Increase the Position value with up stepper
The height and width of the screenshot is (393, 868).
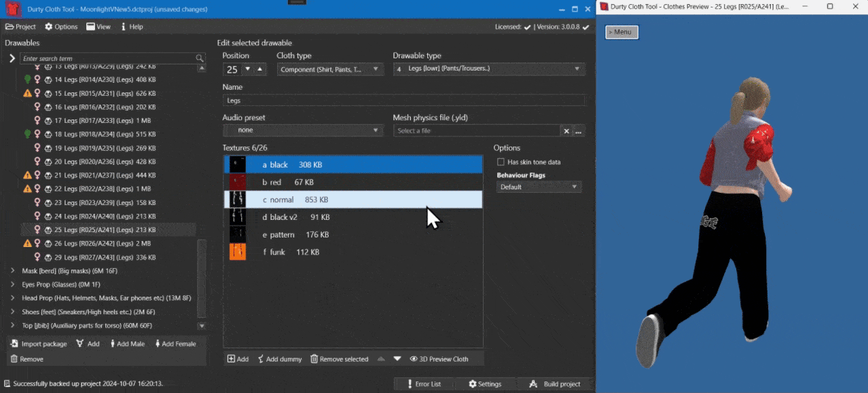[x=261, y=69]
